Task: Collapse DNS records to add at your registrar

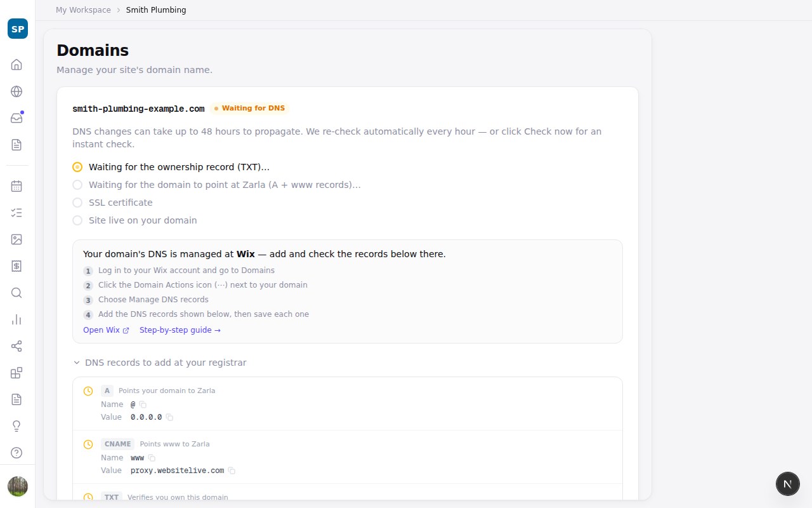Action: click(x=160, y=363)
